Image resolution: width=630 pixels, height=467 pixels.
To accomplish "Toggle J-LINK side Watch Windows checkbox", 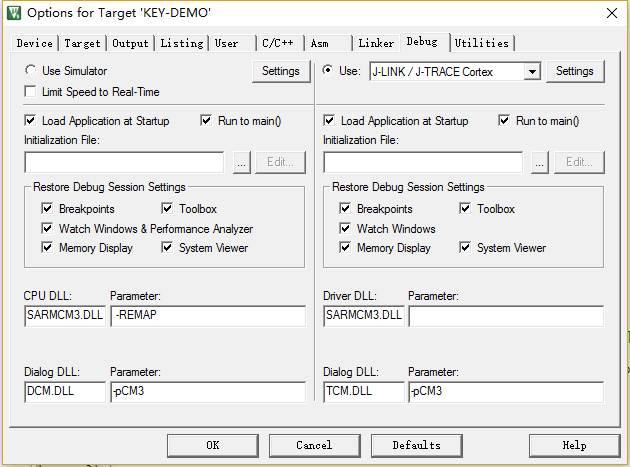I will tap(345, 228).
